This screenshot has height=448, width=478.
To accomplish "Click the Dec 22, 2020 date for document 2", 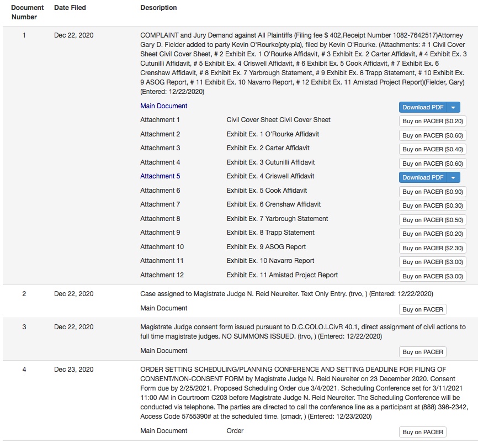I will [x=74, y=293].
